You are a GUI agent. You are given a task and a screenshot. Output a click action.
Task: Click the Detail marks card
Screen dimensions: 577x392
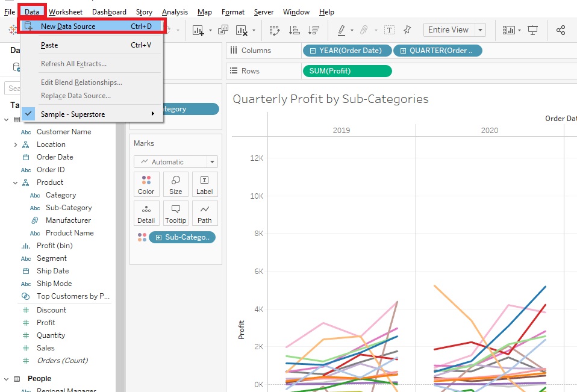pos(146,213)
